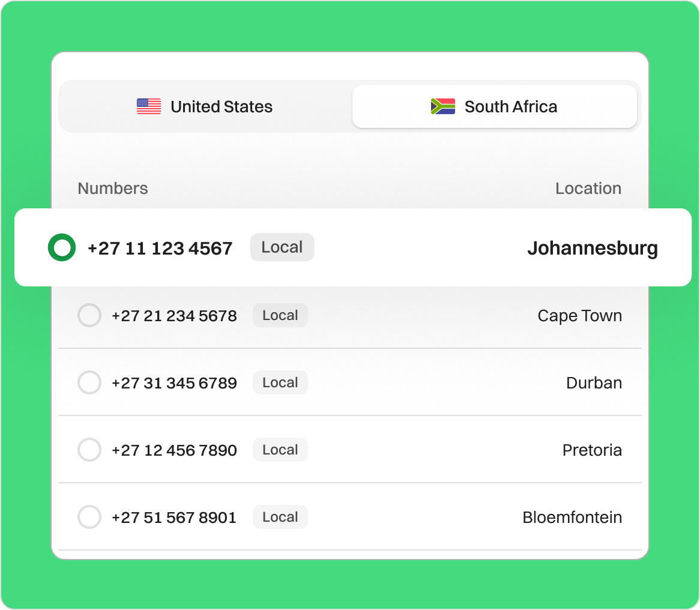Image resolution: width=700 pixels, height=610 pixels.
Task: Click the Local tag on the Cape Town row
Action: click(280, 316)
